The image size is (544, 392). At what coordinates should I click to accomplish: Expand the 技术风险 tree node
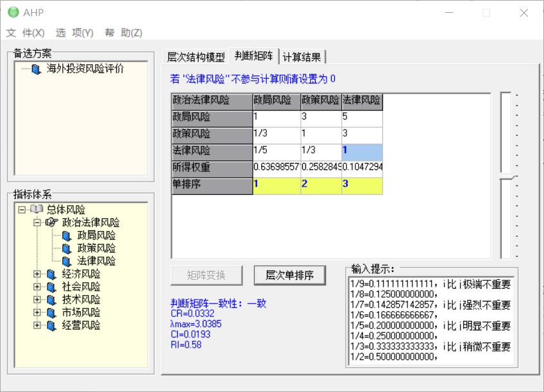click(37, 300)
